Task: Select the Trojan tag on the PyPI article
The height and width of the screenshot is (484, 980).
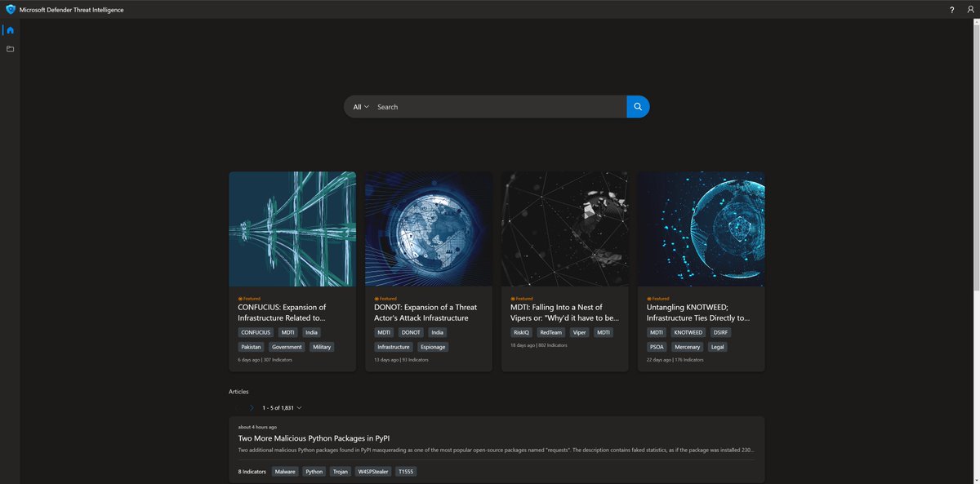Action: (341, 471)
